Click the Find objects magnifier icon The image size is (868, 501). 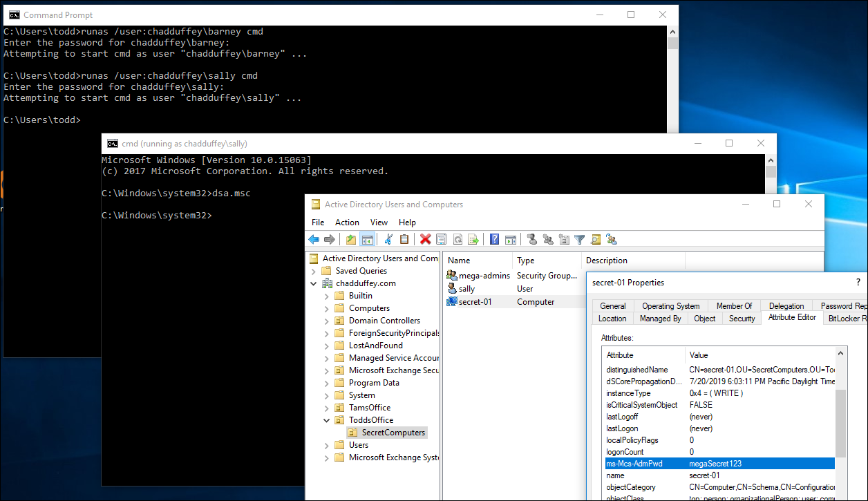click(595, 239)
